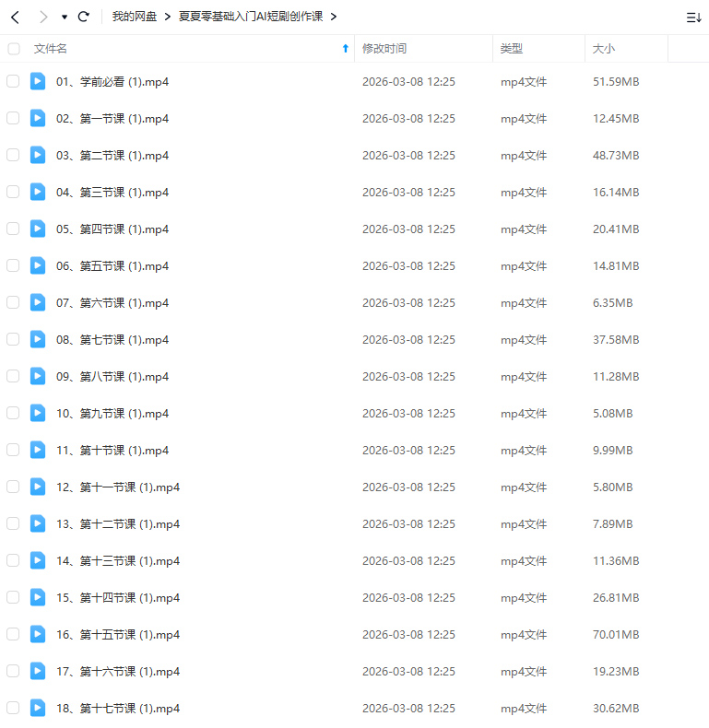709x728 pixels.
Task: Toggle the select-all checkbox in header
Action: 14,49
